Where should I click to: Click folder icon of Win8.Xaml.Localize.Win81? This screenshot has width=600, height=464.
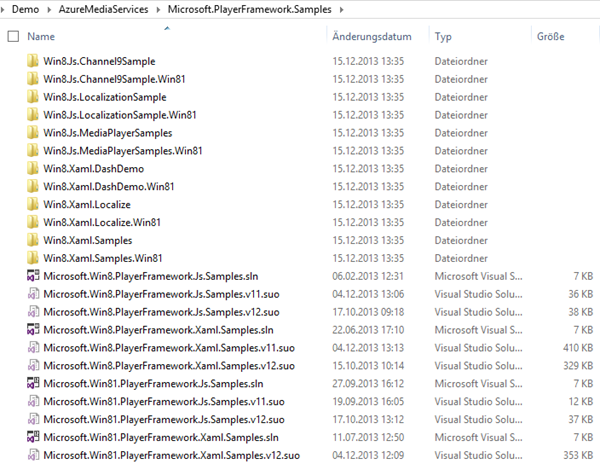[33, 222]
